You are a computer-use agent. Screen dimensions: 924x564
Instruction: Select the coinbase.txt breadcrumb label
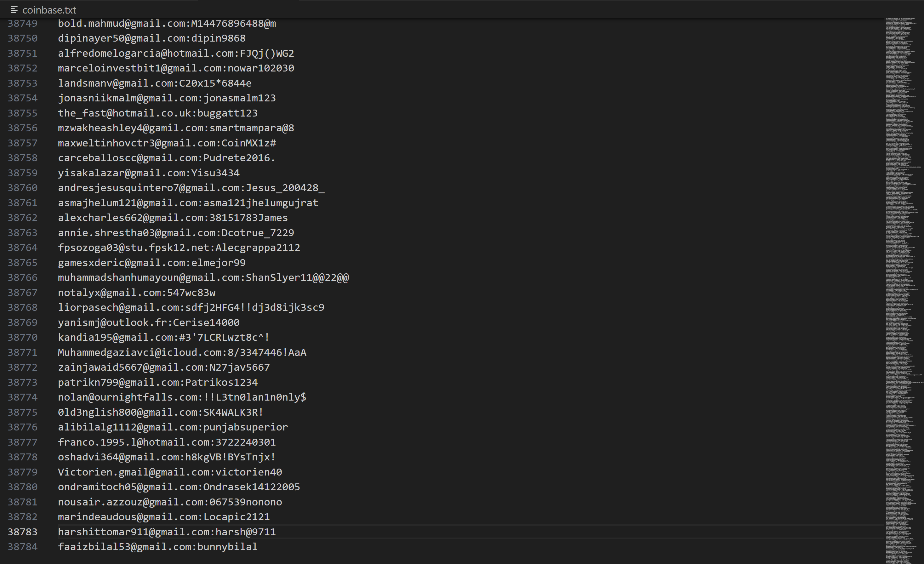point(49,10)
